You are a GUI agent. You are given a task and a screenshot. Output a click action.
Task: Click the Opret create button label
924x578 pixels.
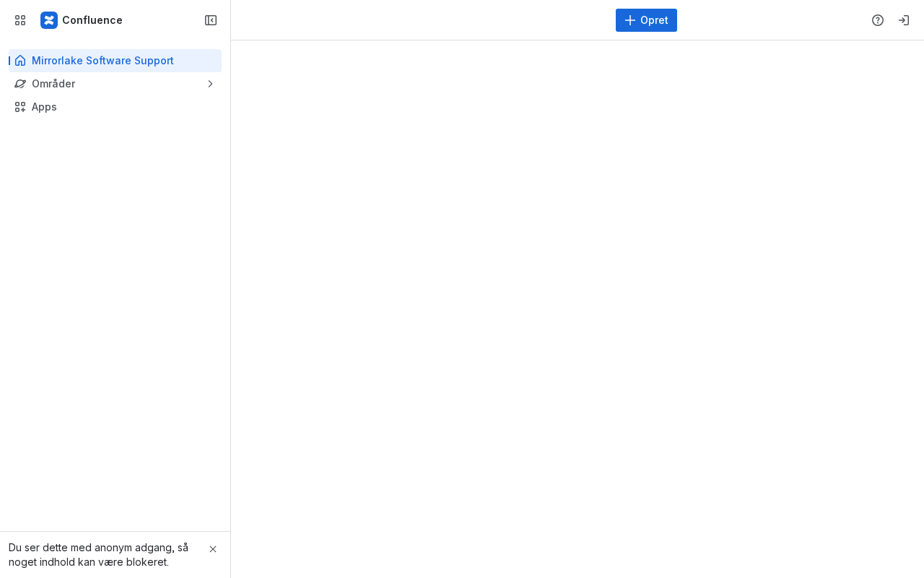(654, 20)
